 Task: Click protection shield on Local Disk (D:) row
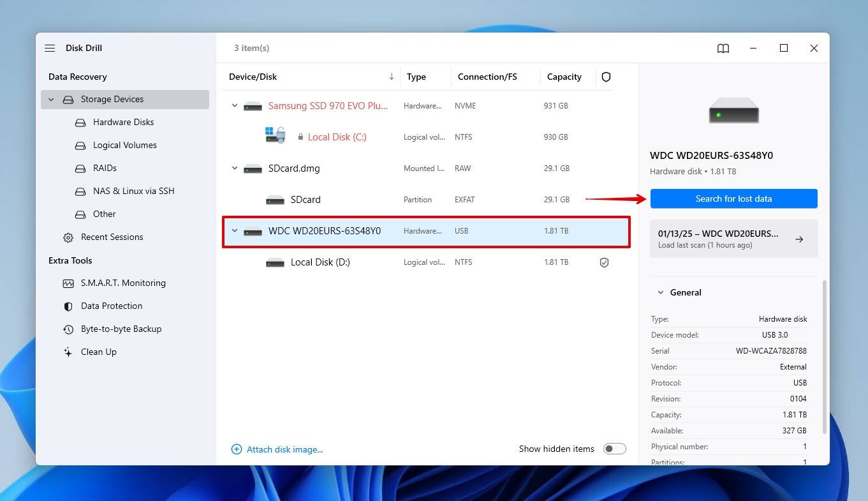pos(604,262)
